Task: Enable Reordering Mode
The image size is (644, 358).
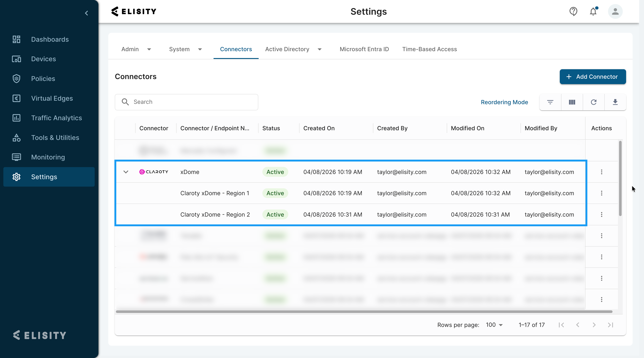Action: [504, 102]
